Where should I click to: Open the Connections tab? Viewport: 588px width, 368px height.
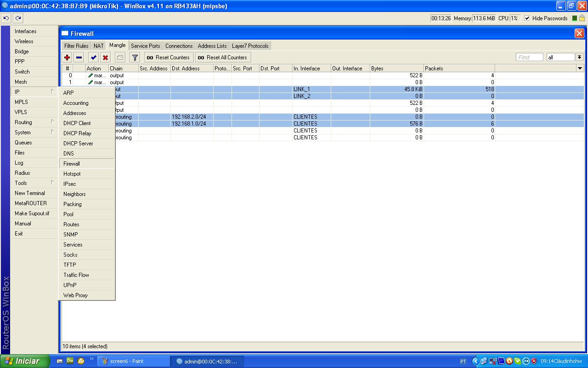click(179, 46)
